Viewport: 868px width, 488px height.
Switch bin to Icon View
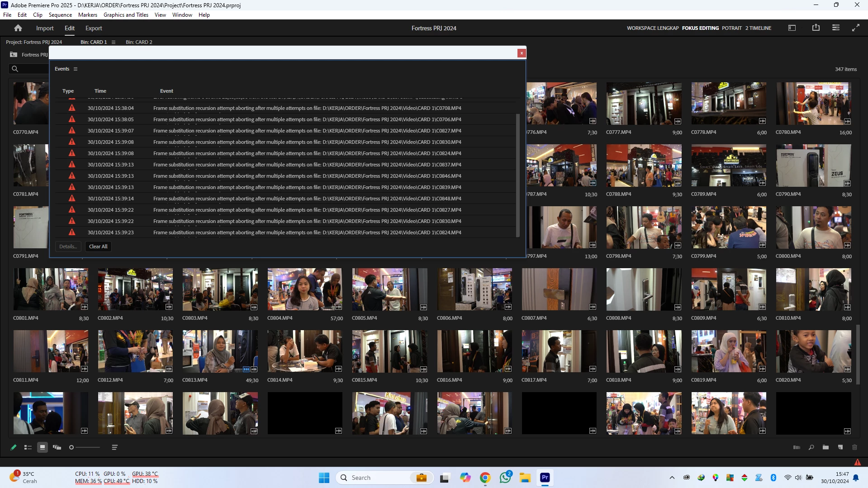click(x=43, y=447)
